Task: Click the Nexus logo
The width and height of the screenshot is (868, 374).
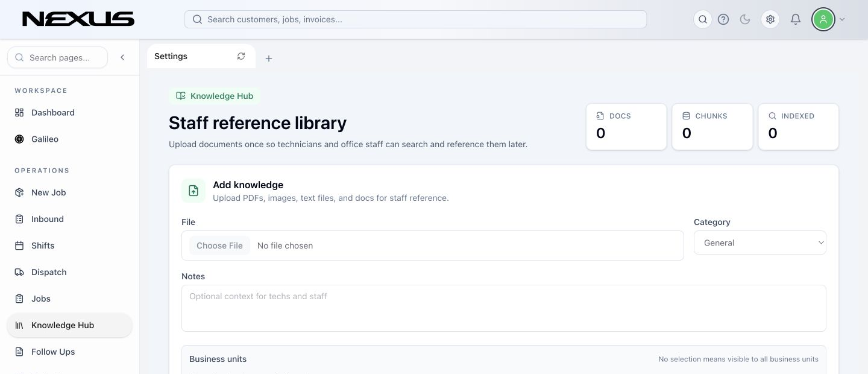Action: point(78,19)
